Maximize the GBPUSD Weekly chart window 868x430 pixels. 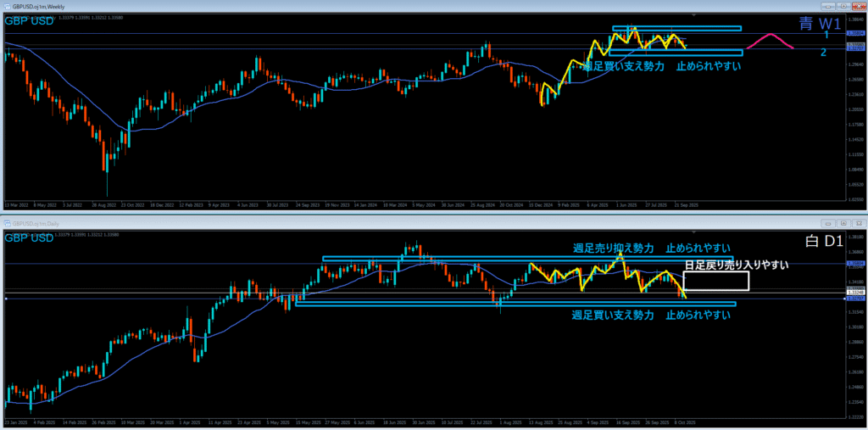point(843,7)
